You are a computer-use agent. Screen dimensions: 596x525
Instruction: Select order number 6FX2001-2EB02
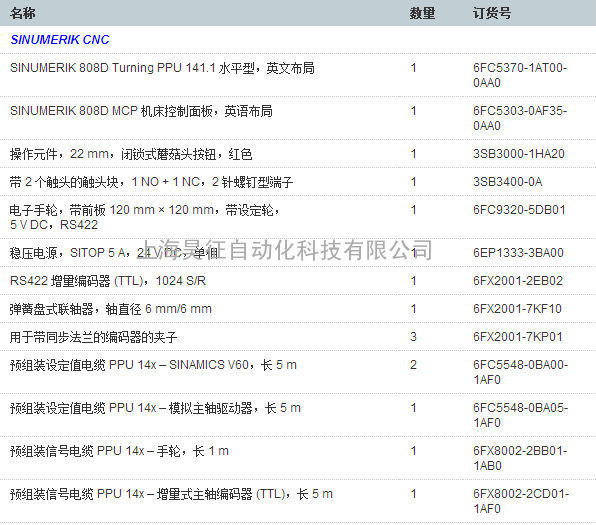[518, 281]
